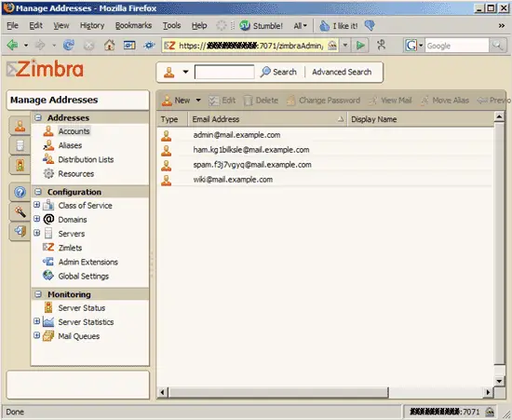512x420 pixels.
Task: Open the StumbleUpon All topics dropdown
Action: pyautogui.click(x=300, y=26)
